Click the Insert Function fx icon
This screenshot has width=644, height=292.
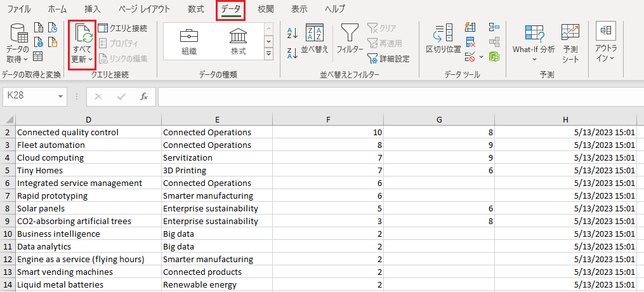click(144, 96)
